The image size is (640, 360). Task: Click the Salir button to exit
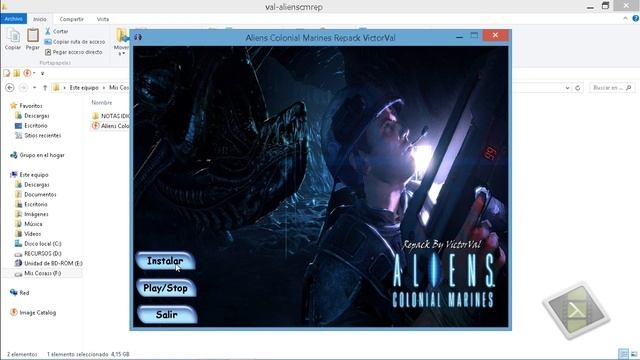point(167,314)
